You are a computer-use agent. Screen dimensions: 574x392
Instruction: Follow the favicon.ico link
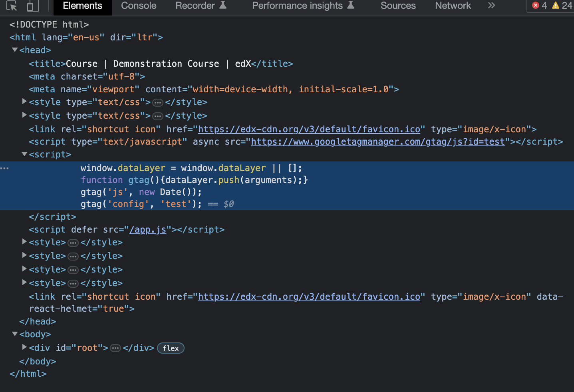[x=309, y=129]
